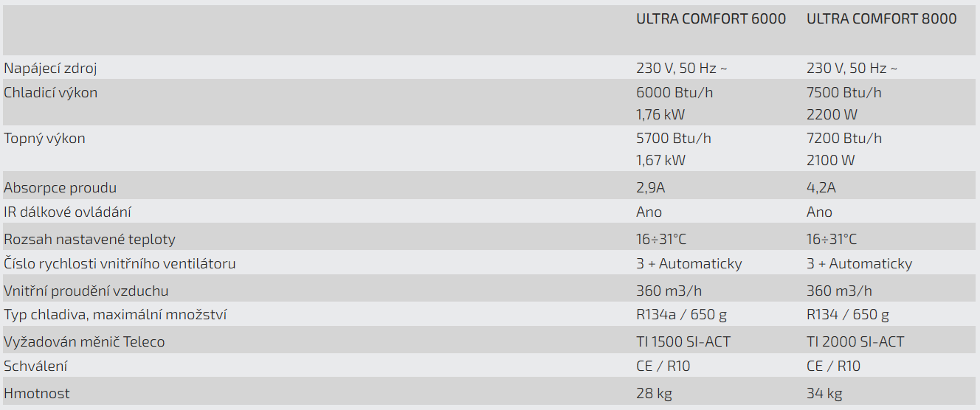
Task: Click the IR dálkové ovládání label
Action: pyautogui.click(x=67, y=212)
